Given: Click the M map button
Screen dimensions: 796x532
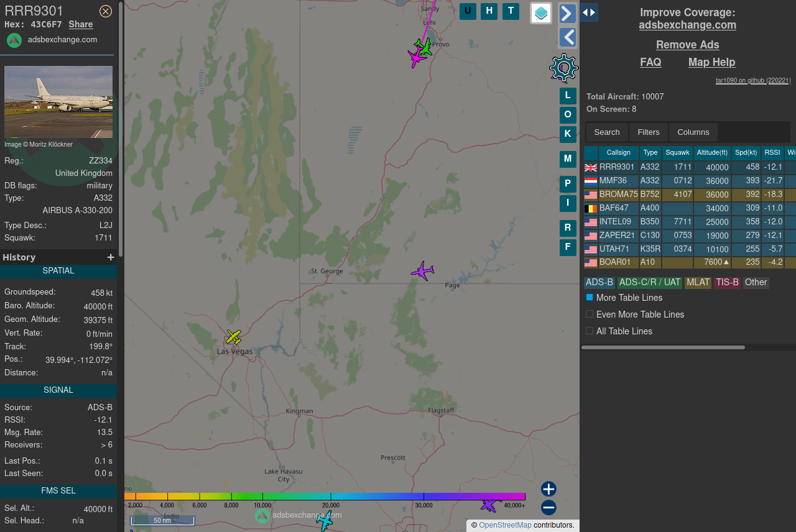Looking at the screenshot, I should pos(568,159).
